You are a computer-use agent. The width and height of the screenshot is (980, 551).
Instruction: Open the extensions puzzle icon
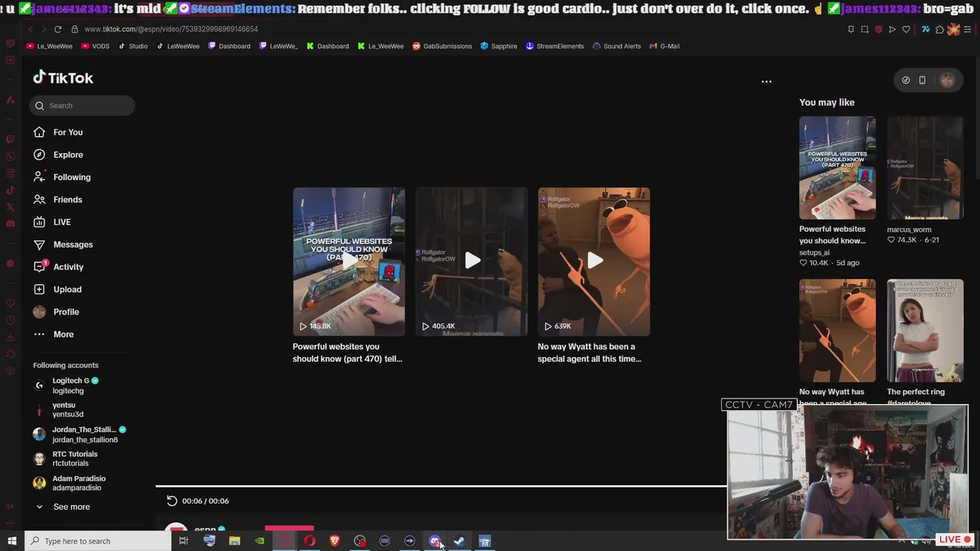939,29
